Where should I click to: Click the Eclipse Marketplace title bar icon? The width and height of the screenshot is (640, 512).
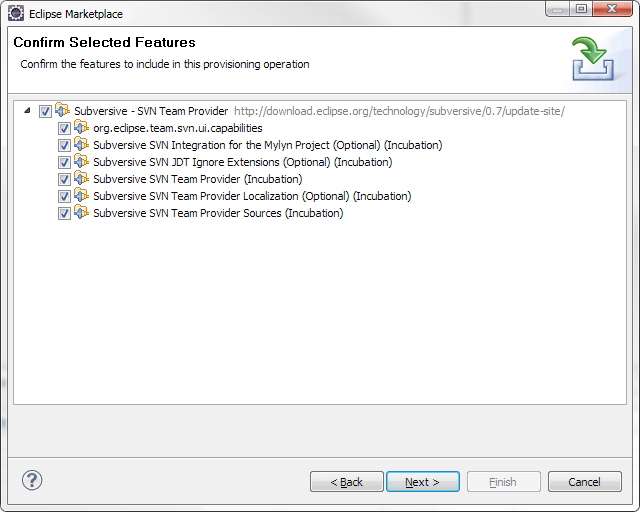[16, 13]
